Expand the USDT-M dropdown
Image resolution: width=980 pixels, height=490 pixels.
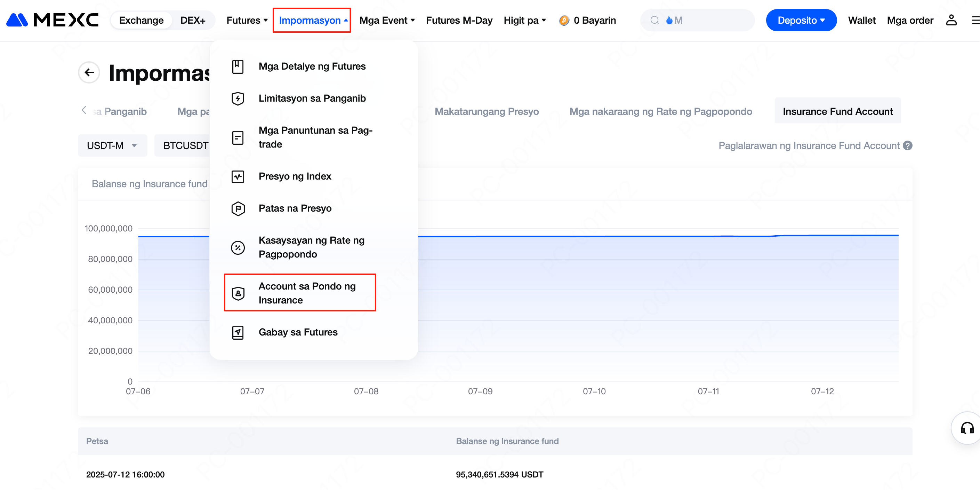click(112, 146)
